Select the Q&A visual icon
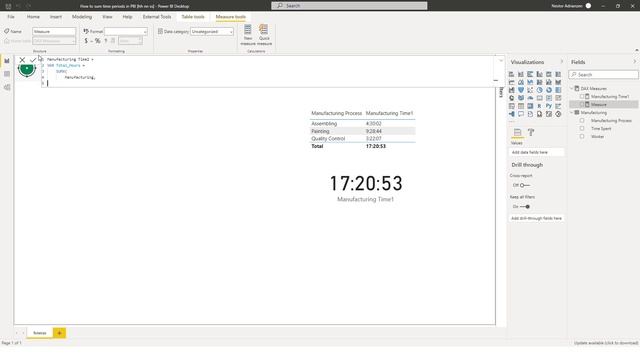This screenshot has height=360, width=640. 521,114
